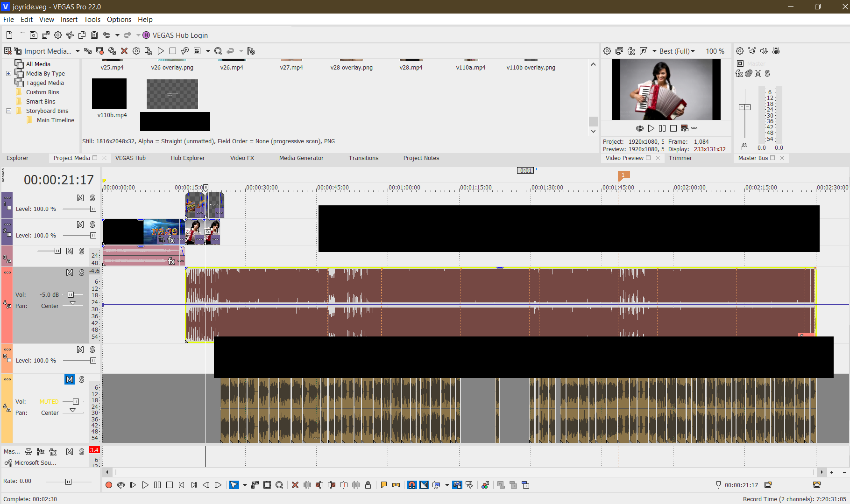Collapse the Storyboard Bins tree node

pos(8,111)
